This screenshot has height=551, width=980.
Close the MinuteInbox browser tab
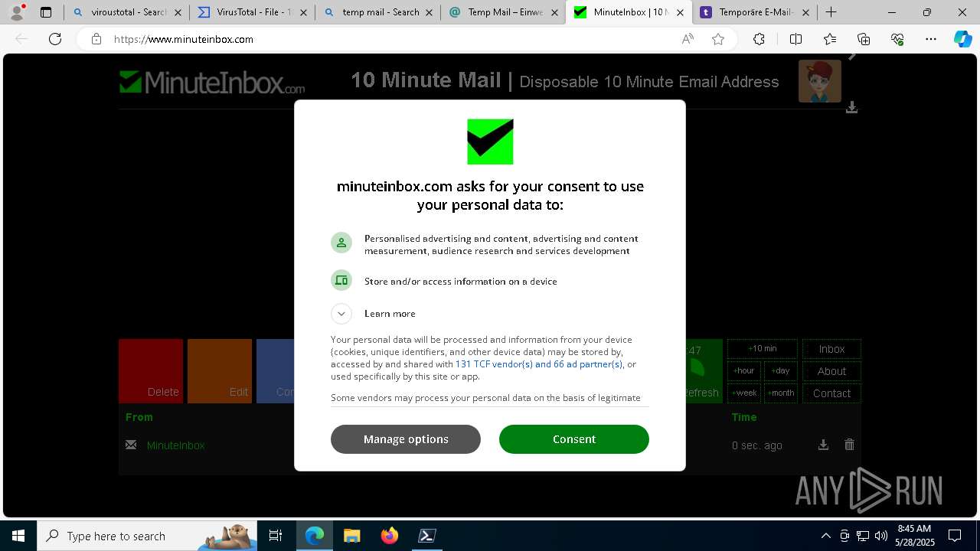680,12
